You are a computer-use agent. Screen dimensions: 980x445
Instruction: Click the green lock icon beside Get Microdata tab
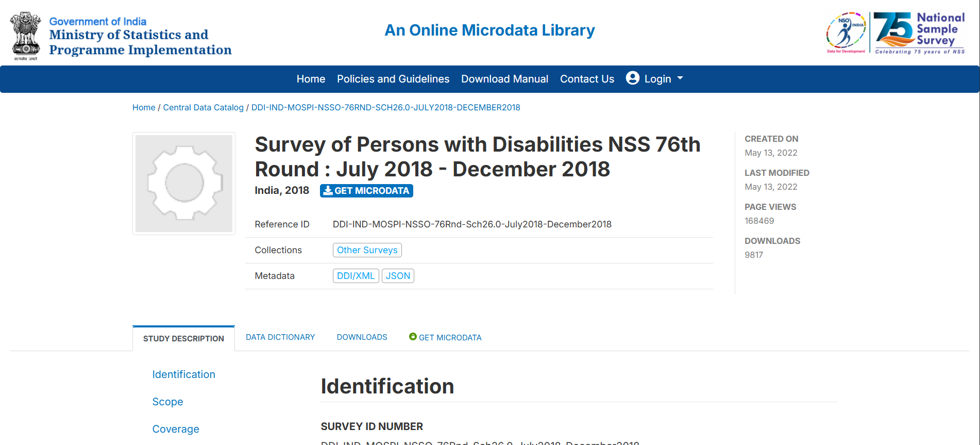pos(413,337)
